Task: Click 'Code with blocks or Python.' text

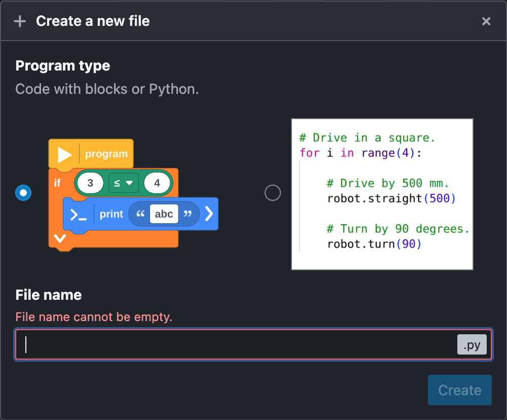Action: click(107, 89)
